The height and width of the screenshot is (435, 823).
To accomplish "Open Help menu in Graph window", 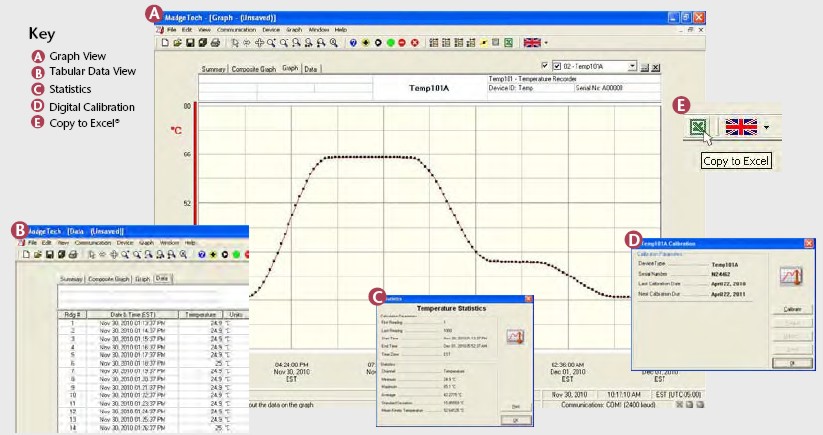I will tap(341, 30).
